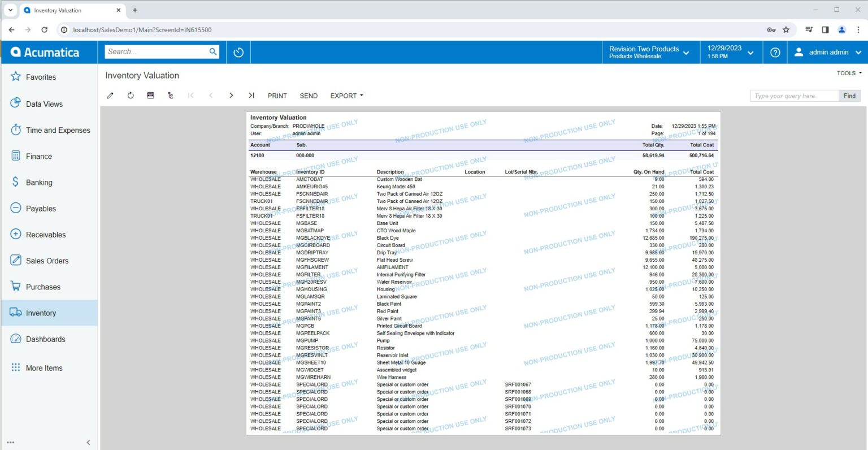The image size is (868, 450).
Task: Bookmark this page with the star icon
Action: [x=786, y=30]
